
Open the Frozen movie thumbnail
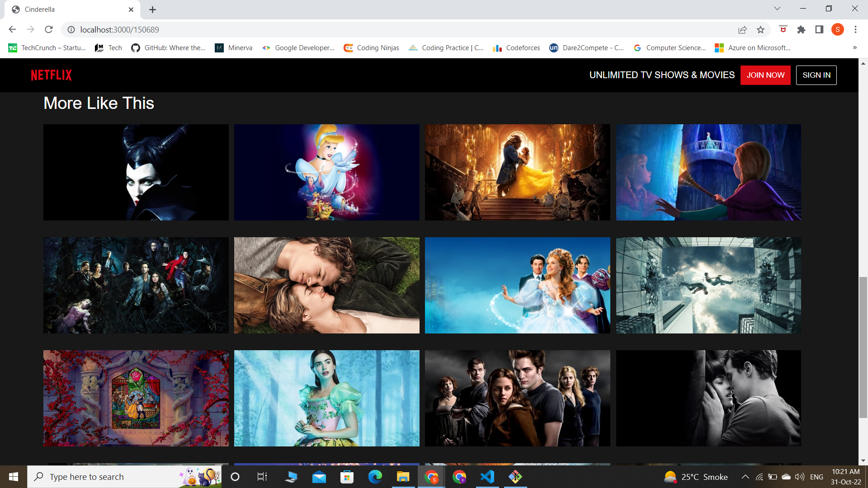(708, 172)
